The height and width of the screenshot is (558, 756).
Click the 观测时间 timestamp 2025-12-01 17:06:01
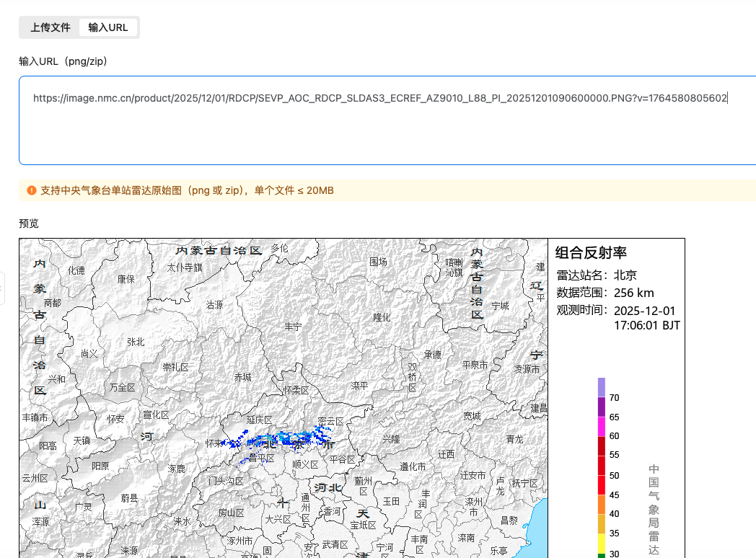(x=646, y=318)
